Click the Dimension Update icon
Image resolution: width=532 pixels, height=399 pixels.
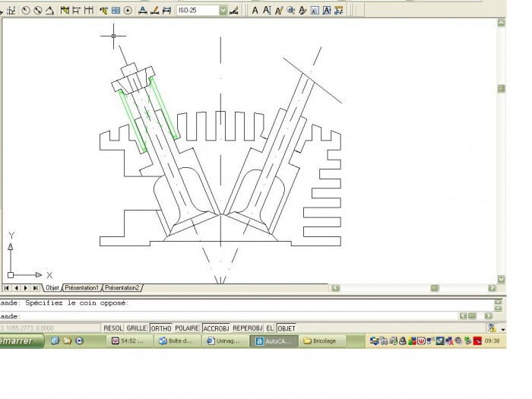166,11
